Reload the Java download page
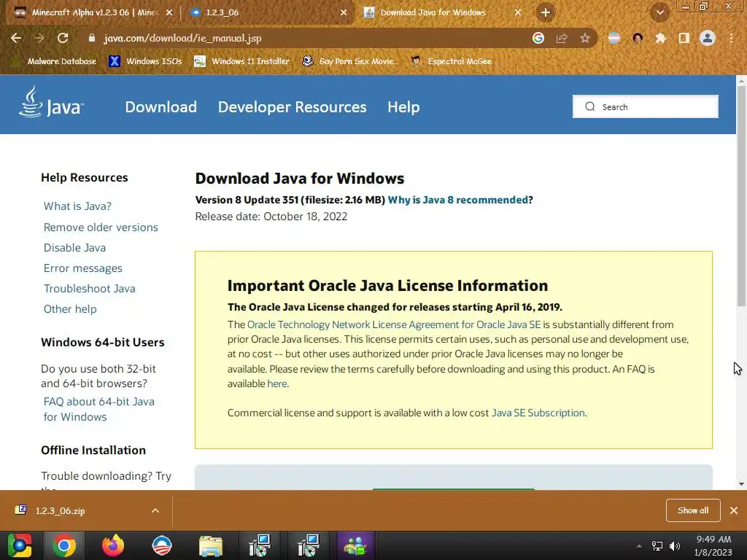 coord(63,38)
